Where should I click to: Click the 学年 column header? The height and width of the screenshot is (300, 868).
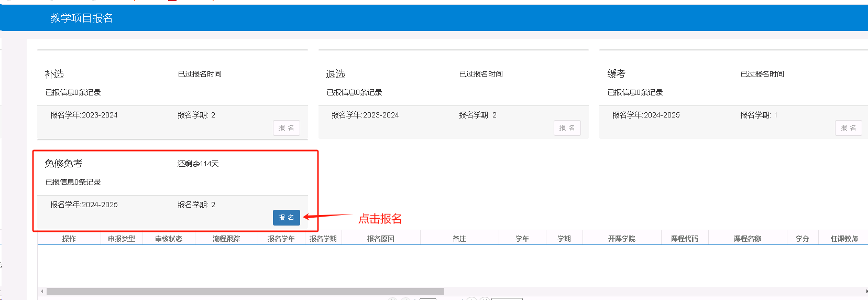point(522,239)
